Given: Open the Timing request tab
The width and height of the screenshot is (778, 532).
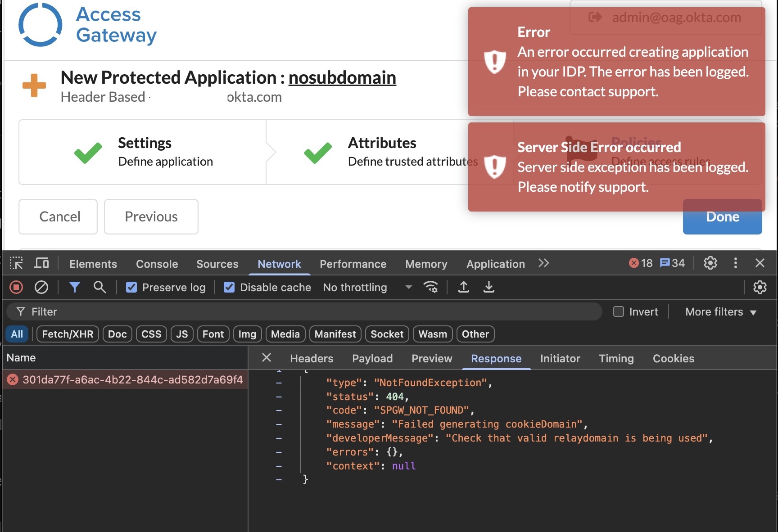Looking at the screenshot, I should 616,358.
